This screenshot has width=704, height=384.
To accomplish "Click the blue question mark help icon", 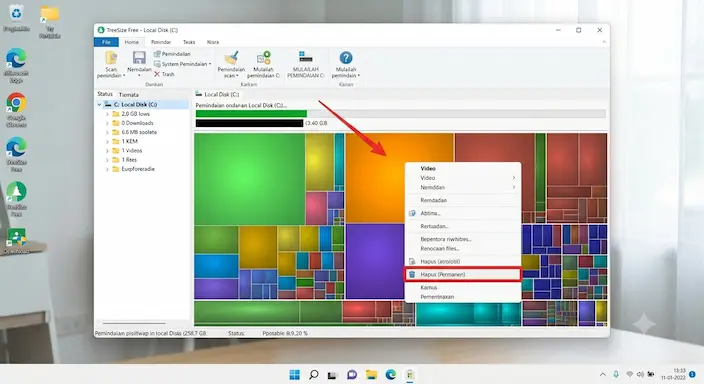I will click(346, 57).
